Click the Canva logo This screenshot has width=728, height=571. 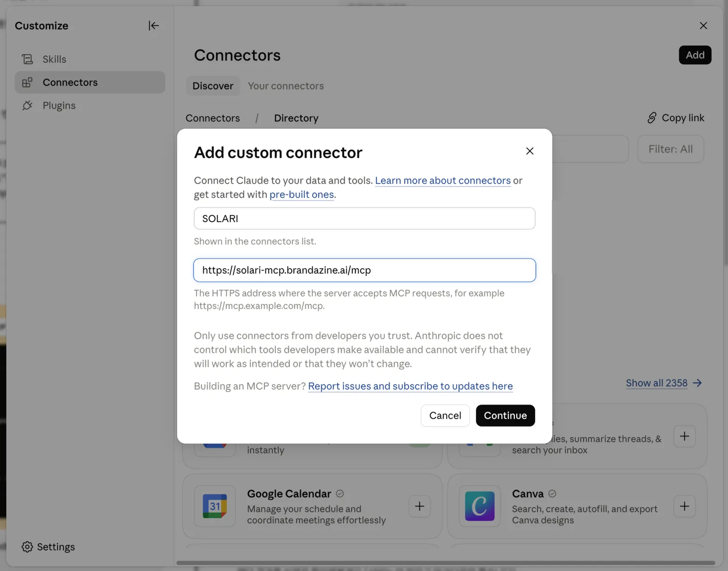[x=480, y=506]
